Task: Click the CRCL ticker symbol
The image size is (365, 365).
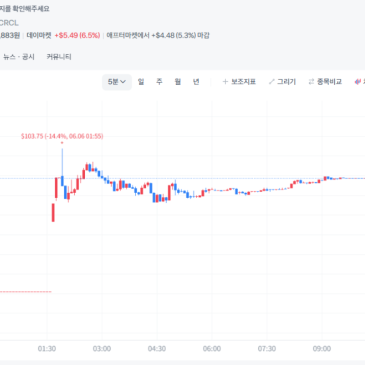Action: click(x=9, y=23)
